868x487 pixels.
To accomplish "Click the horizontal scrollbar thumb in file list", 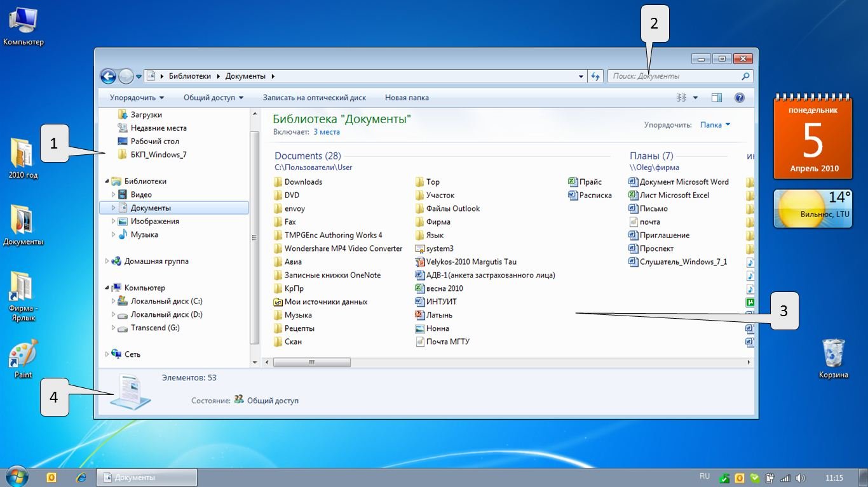I will point(312,363).
